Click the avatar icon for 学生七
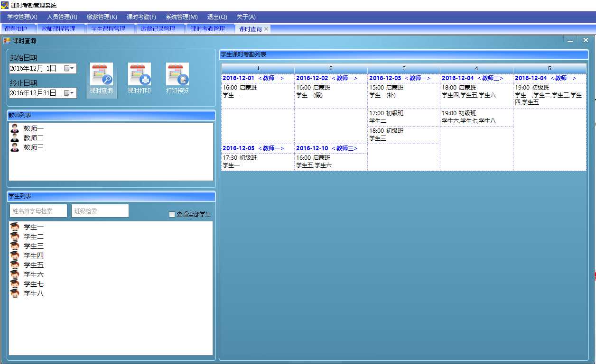596x364 pixels. point(15,284)
